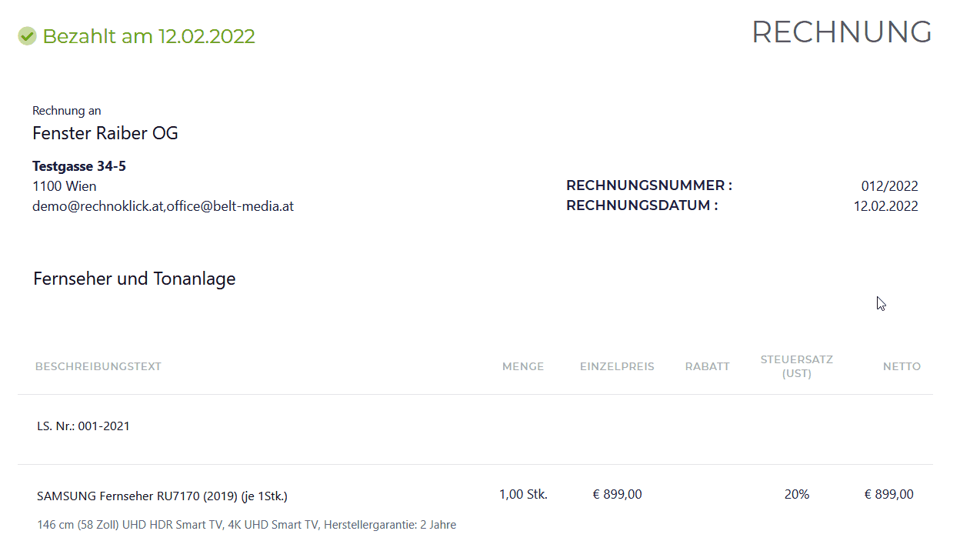Click the invoice date 12.02.2022 value
Viewport: 980px width, 551px height.
click(886, 206)
